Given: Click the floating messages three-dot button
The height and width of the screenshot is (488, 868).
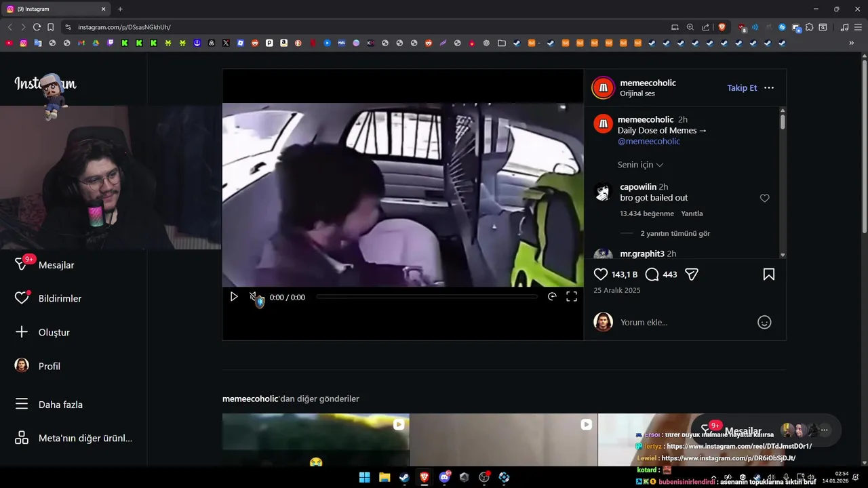Looking at the screenshot, I should 825,430.
